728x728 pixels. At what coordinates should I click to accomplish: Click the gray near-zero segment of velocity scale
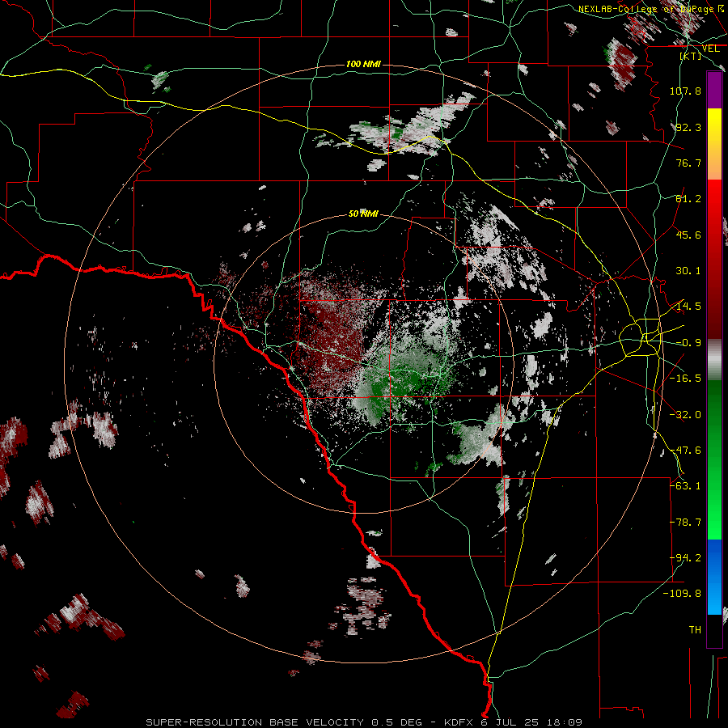pos(714,360)
